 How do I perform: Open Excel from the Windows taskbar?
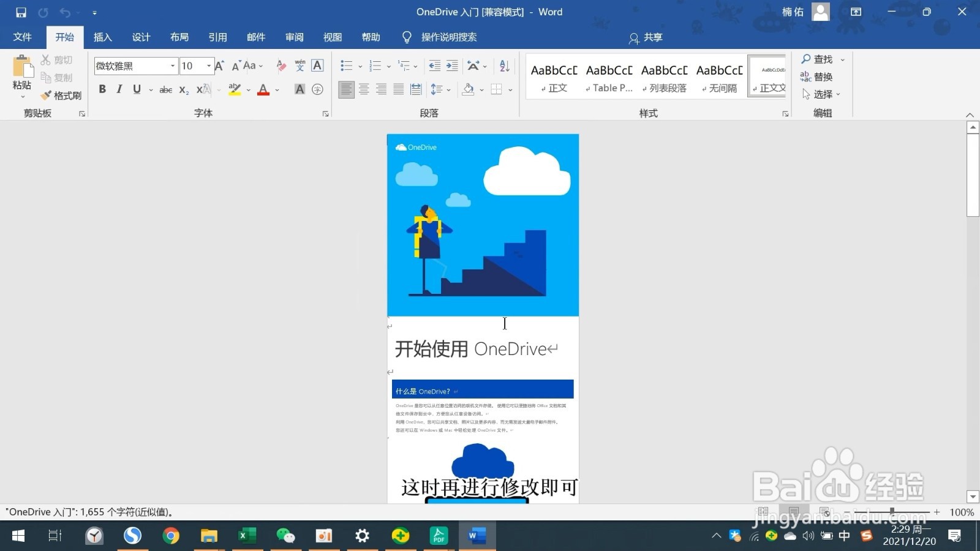coord(247,536)
